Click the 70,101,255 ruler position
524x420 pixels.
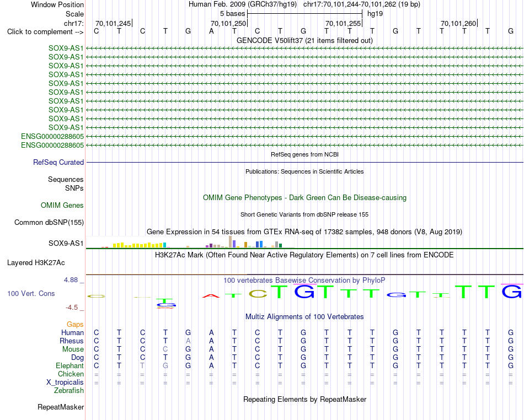coord(343,23)
